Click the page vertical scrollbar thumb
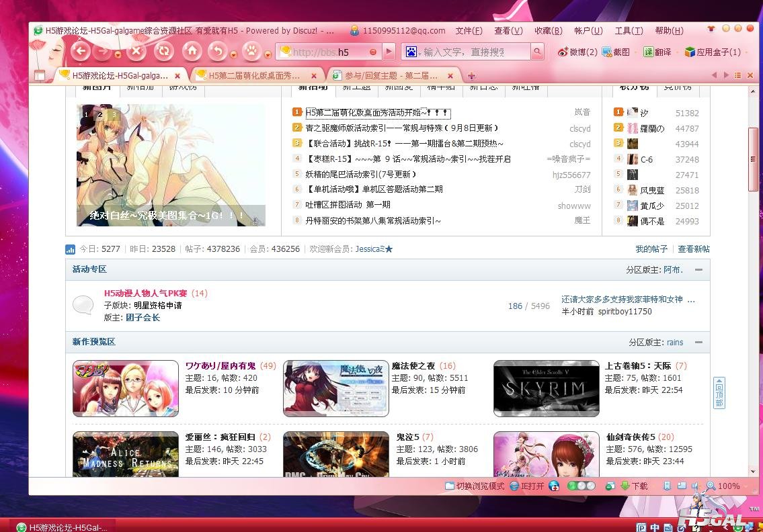Image resolution: width=763 pixels, height=532 pixels. 753,153
